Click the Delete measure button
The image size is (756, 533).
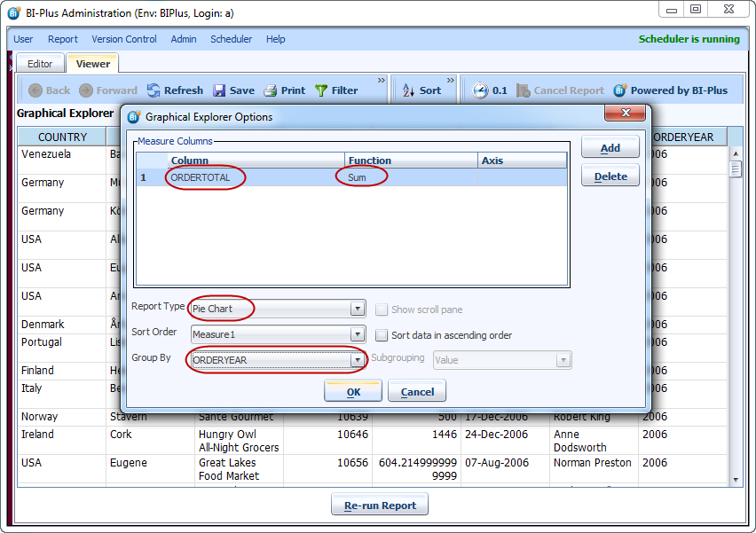(610, 176)
